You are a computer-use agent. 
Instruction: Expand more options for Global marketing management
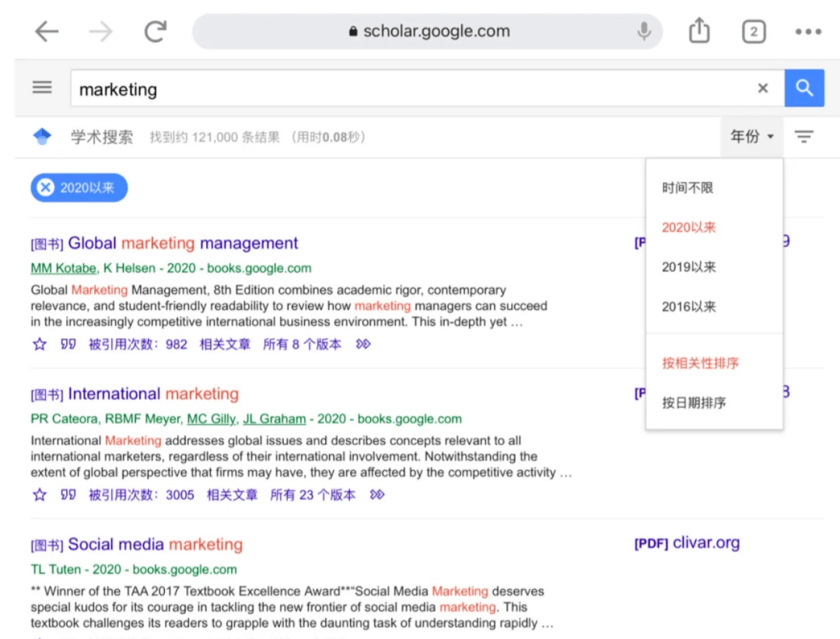[x=363, y=344]
